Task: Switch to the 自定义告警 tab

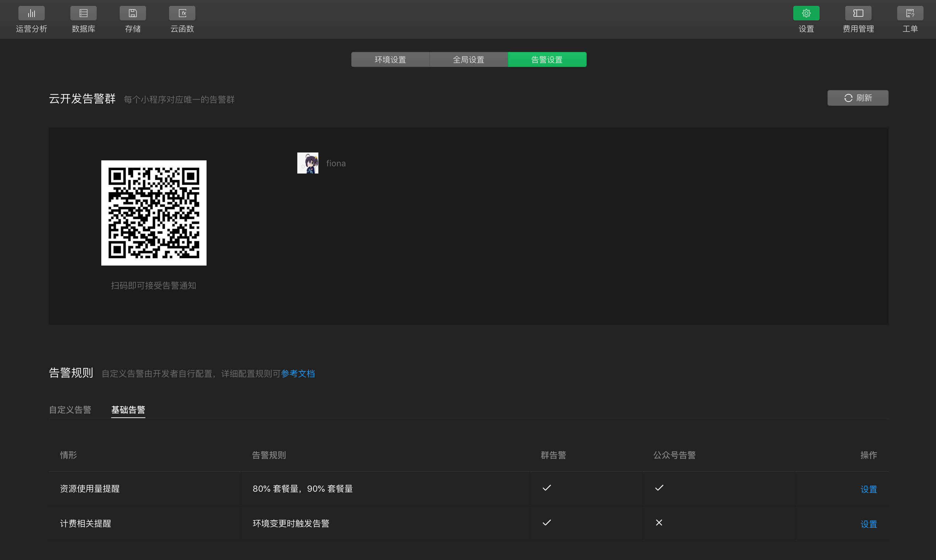Action: [x=70, y=410]
